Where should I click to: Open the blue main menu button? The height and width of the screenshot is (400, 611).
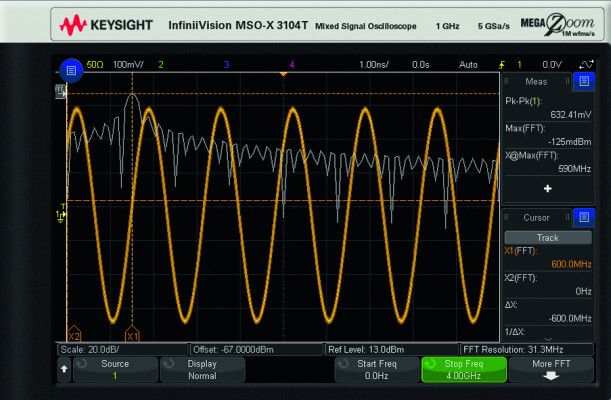click(x=71, y=70)
